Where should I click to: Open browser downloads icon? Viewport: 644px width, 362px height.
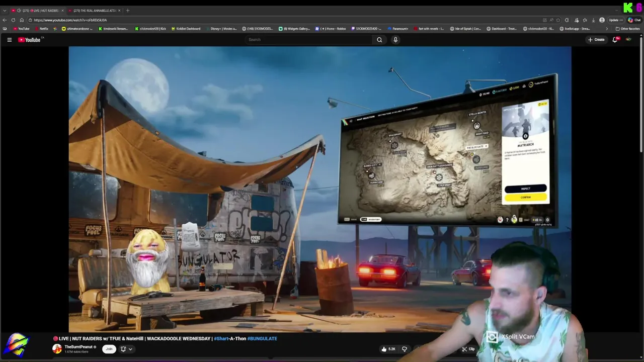[594, 20]
